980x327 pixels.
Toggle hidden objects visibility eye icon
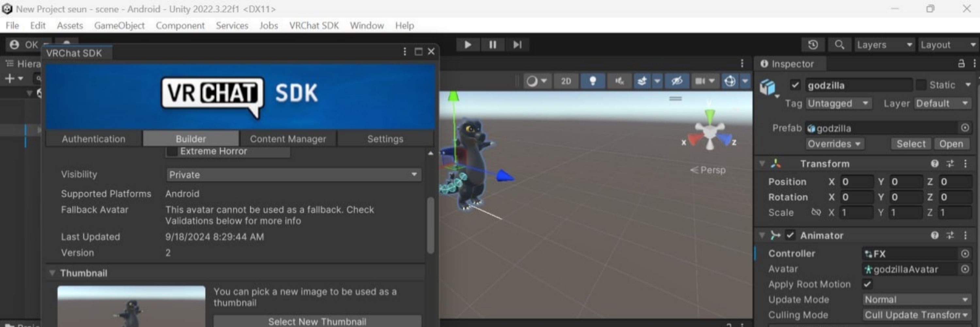(677, 81)
